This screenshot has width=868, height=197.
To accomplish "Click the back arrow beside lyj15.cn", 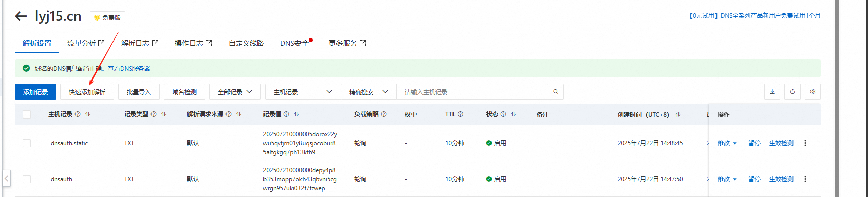I will tap(21, 16).
